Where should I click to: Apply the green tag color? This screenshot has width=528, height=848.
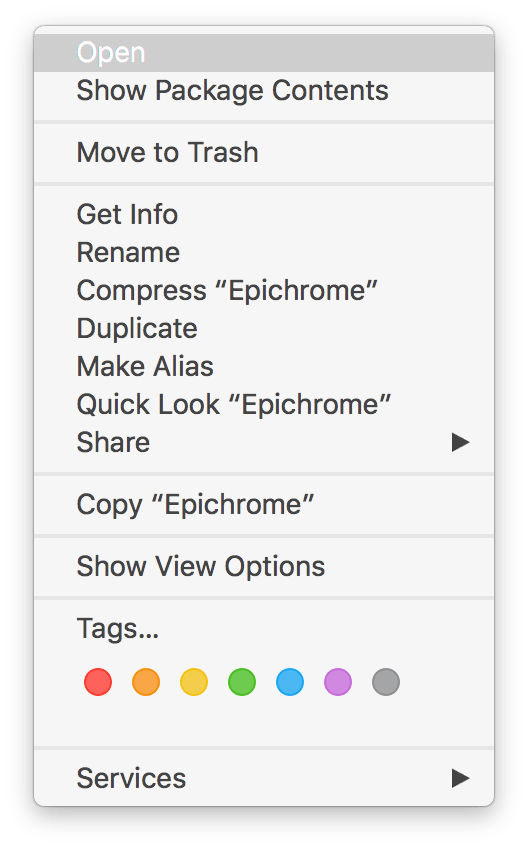point(242,681)
